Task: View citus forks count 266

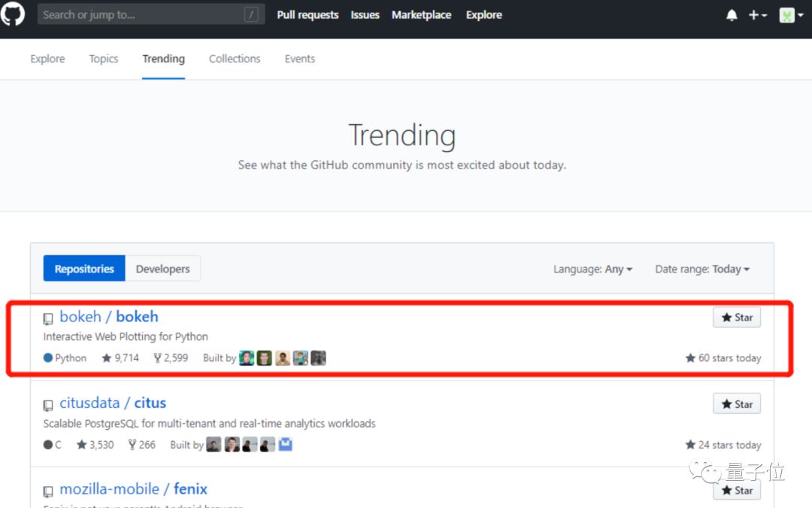Action: pos(142,445)
